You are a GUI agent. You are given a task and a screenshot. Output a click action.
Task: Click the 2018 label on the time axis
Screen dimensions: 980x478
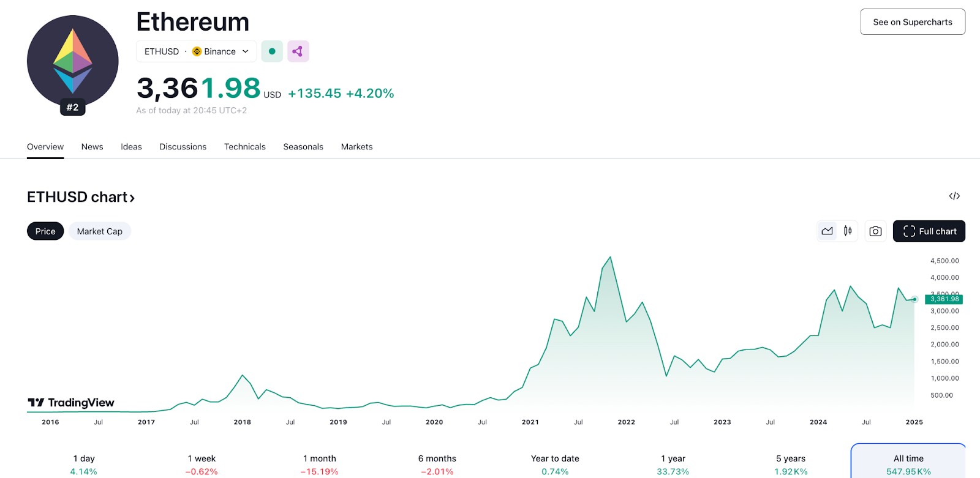pyautogui.click(x=243, y=422)
